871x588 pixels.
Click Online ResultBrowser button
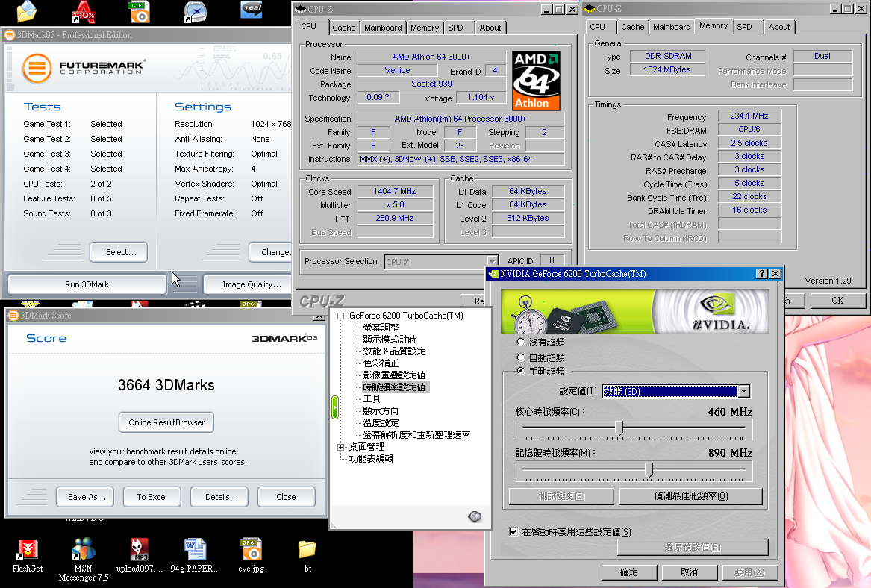[166, 422]
